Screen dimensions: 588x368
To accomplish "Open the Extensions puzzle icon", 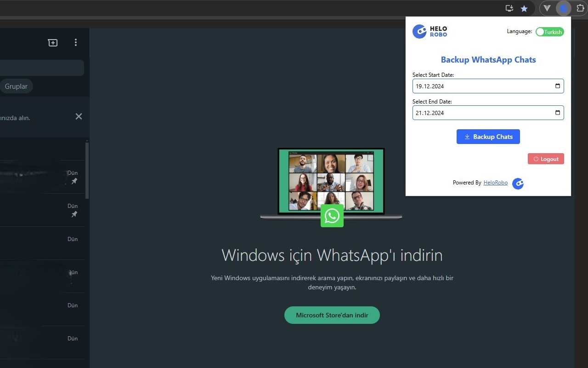I will pyautogui.click(x=580, y=8).
